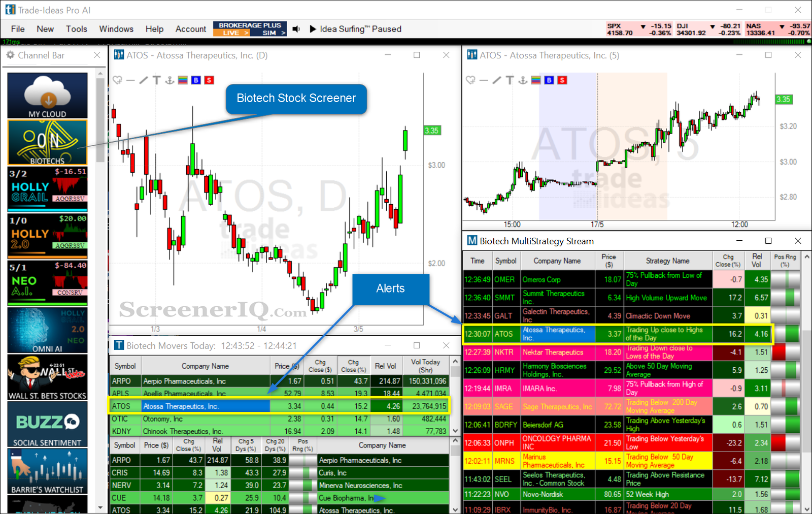Click red Sell button in 5-minute chart
Screen dimensions: 812x514
tap(562, 80)
